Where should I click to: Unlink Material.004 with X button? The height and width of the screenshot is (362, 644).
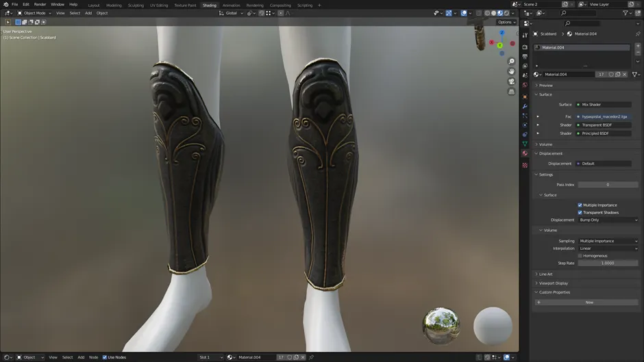[x=625, y=75]
